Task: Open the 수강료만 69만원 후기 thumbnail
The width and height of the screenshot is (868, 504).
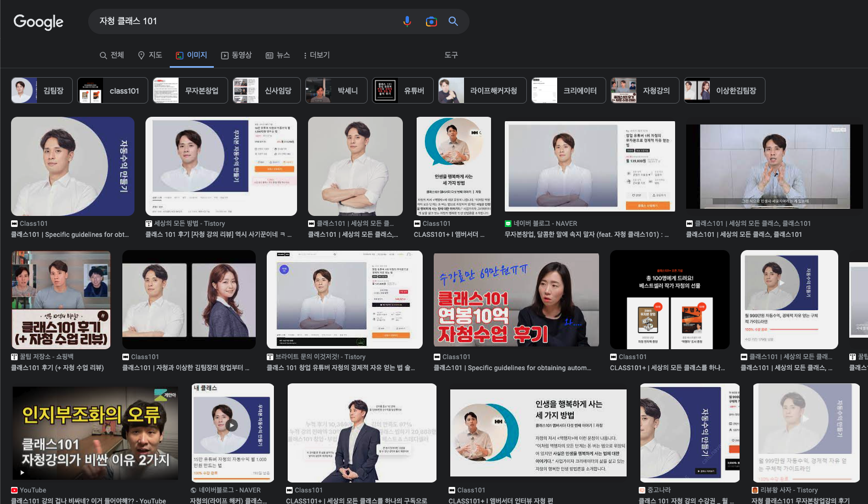Action: pyautogui.click(x=516, y=300)
